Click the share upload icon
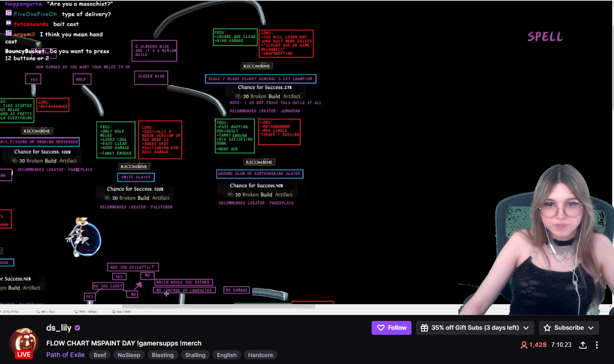 pos(583,345)
